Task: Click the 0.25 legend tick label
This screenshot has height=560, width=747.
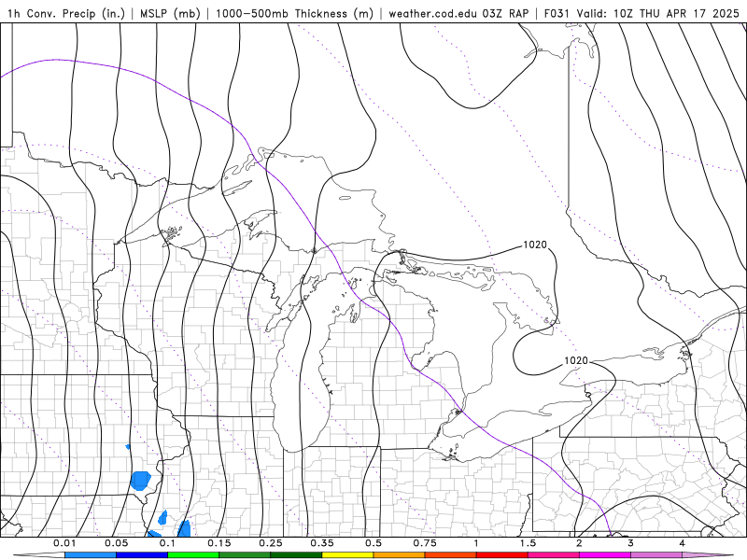Action: 271,543
